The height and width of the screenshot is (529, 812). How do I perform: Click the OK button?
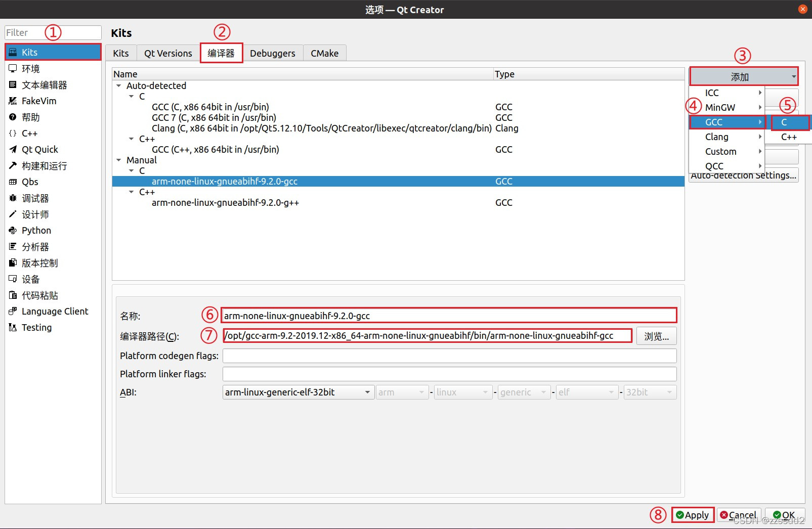(785, 515)
